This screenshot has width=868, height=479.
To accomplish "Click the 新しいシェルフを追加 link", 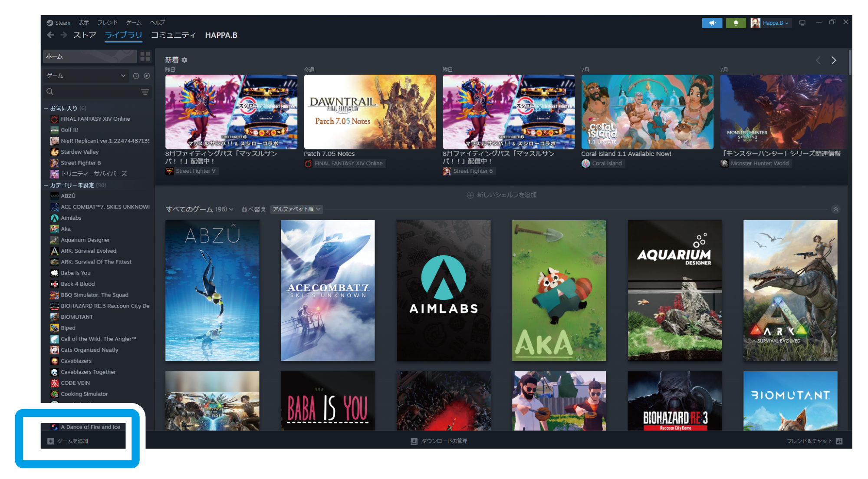I will click(x=506, y=195).
